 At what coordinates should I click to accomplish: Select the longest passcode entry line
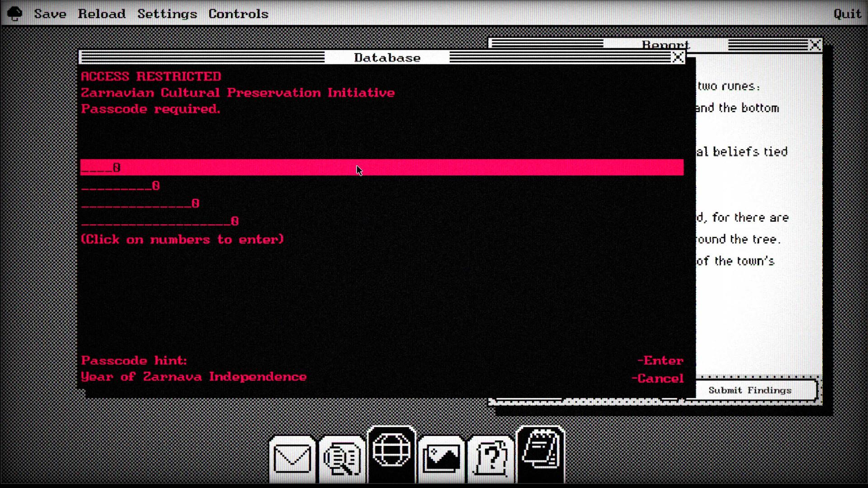click(159, 221)
